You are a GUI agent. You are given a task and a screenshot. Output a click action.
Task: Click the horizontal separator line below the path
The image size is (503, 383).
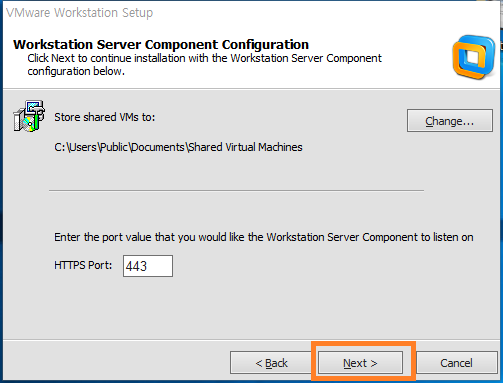[x=236, y=190]
